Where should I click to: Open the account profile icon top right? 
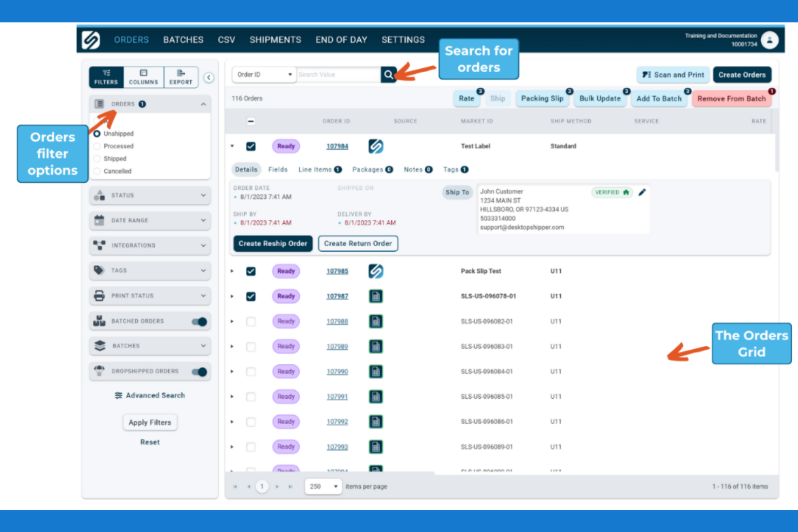tap(769, 39)
